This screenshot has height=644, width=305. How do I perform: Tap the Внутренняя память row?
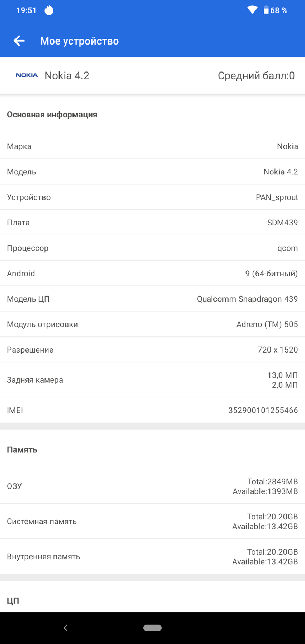(x=152, y=556)
